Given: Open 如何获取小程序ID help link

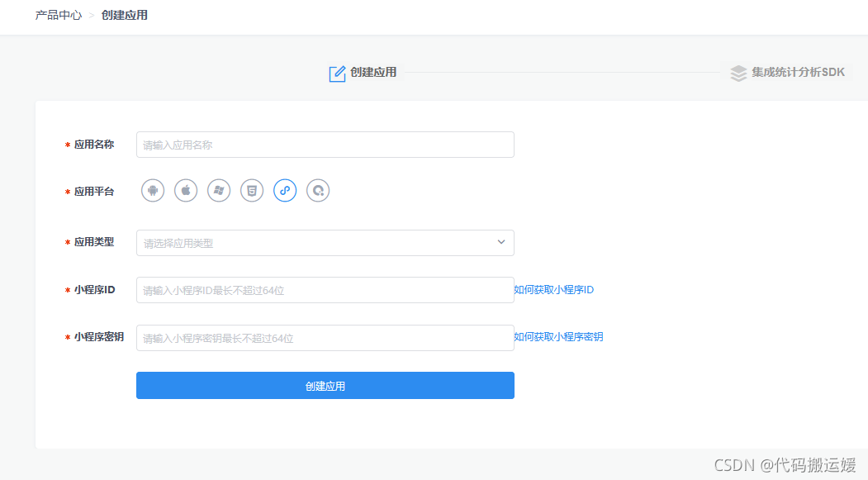Looking at the screenshot, I should 553,289.
